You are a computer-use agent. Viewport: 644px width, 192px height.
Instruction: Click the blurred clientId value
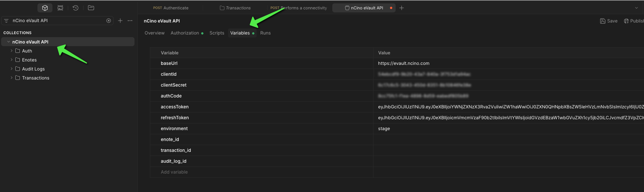[x=424, y=74]
